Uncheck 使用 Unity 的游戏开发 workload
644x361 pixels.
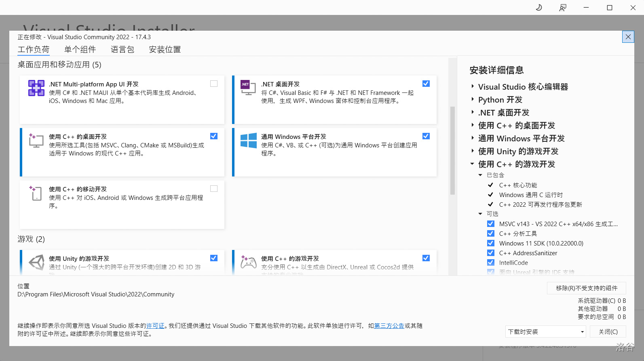(x=214, y=258)
